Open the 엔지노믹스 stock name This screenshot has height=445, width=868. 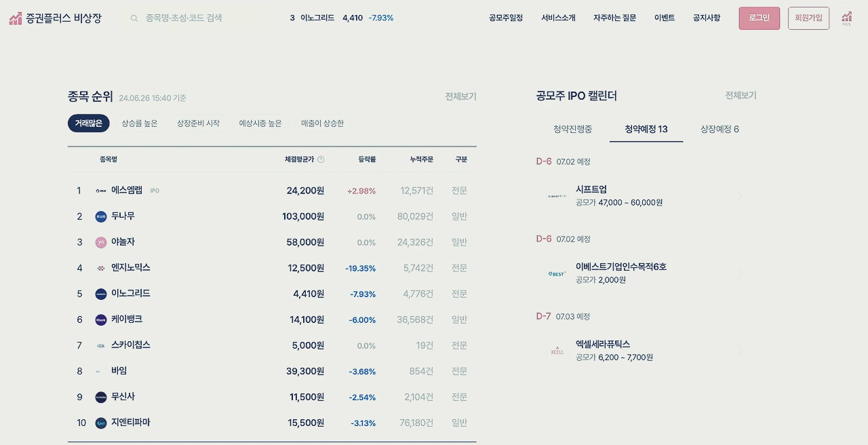click(x=131, y=268)
